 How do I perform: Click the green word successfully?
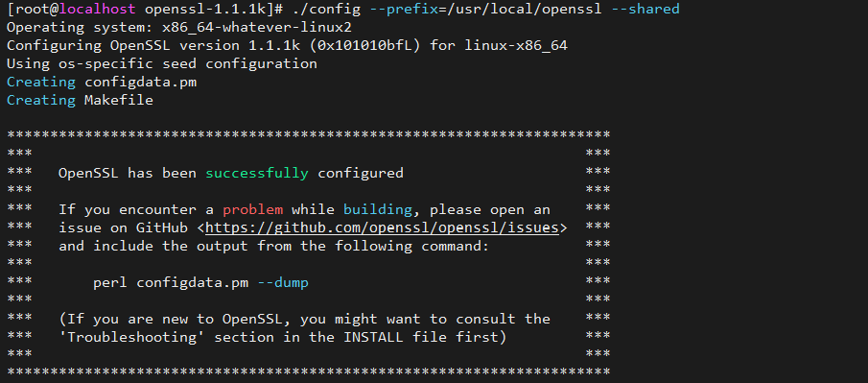click(257, 174)
